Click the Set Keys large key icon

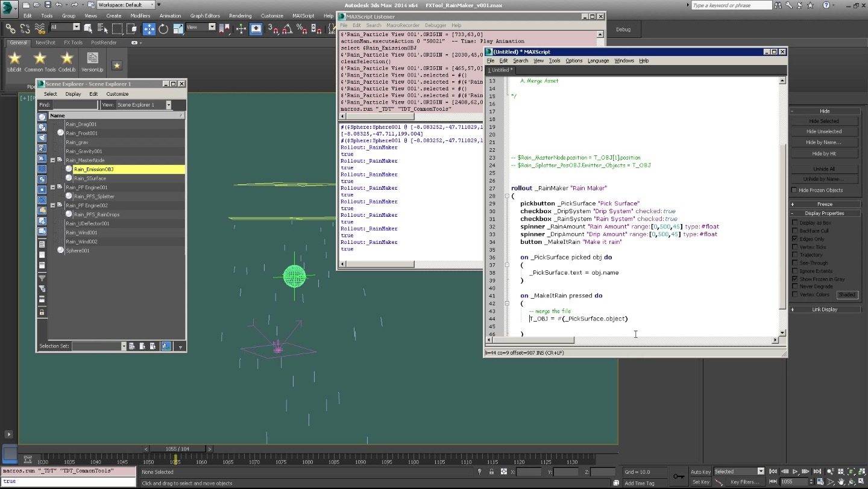tap(679, 476)
